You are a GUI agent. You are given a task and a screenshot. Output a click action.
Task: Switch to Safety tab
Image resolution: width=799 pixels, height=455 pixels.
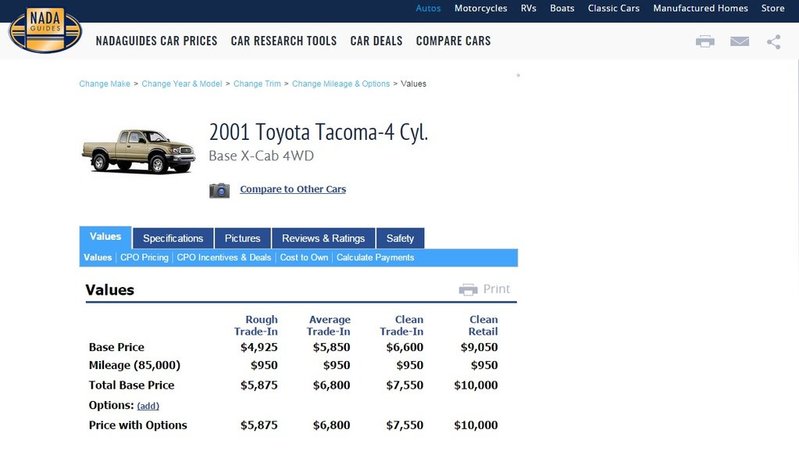(x=400, y=238)
